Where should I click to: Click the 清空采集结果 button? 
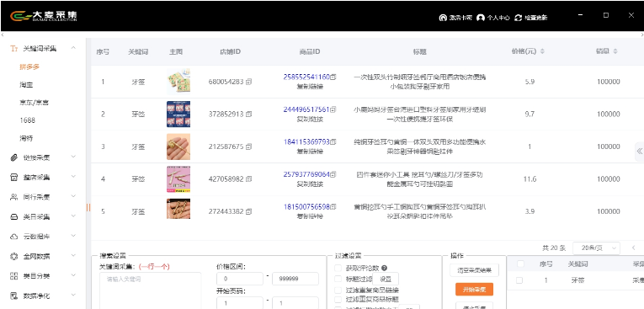point(475,270)
